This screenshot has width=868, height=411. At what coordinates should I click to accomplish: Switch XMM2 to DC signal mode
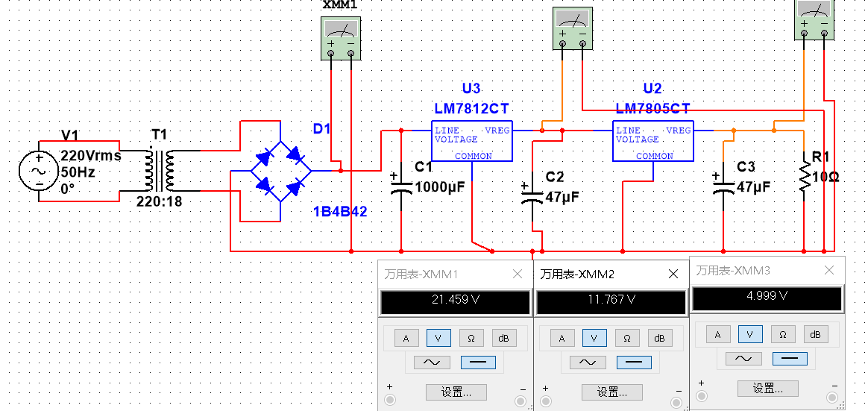633,363
